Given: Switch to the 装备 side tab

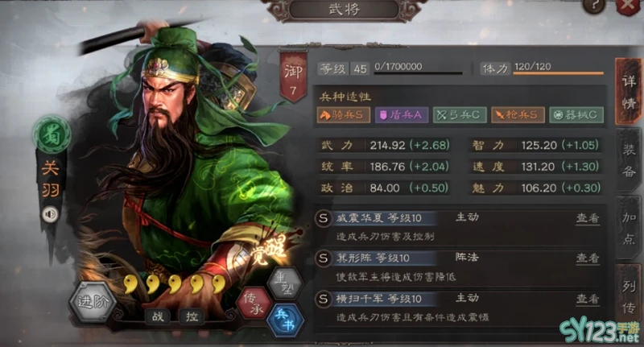Looking at the screenshot, I should (629, 160).
